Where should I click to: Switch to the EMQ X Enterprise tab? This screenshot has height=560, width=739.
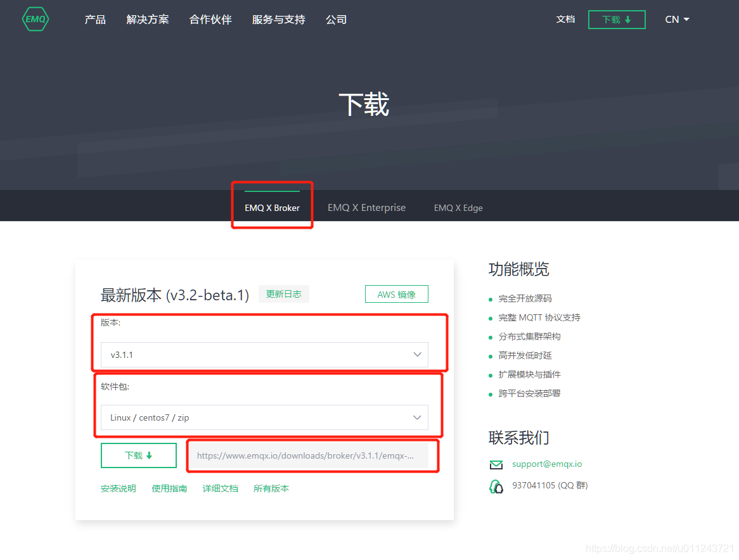click(x=367, y=208)
